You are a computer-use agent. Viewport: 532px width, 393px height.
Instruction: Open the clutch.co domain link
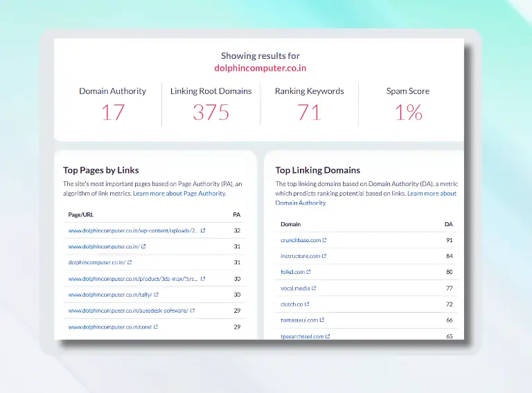[292, 304]
